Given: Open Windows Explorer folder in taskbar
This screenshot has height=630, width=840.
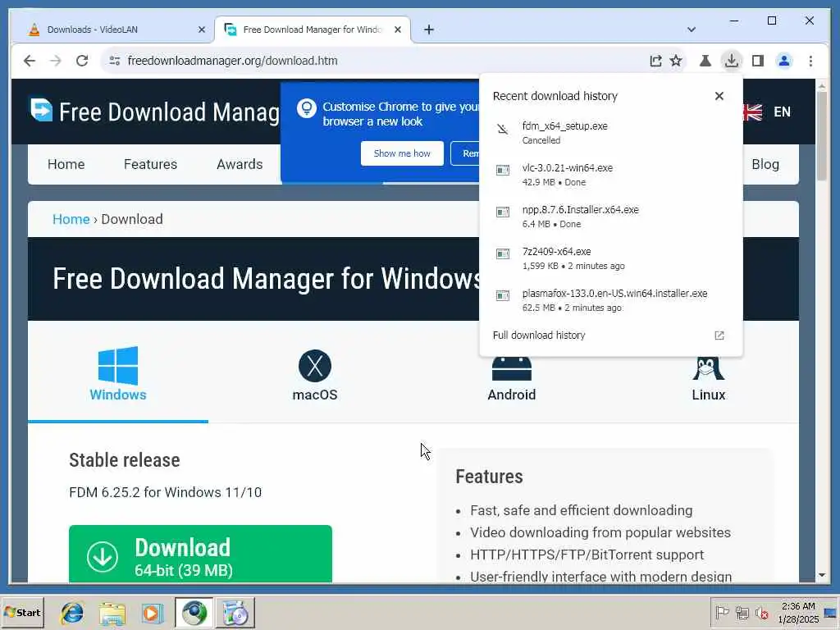Looking at the screenshot, I should pos(112,613).
